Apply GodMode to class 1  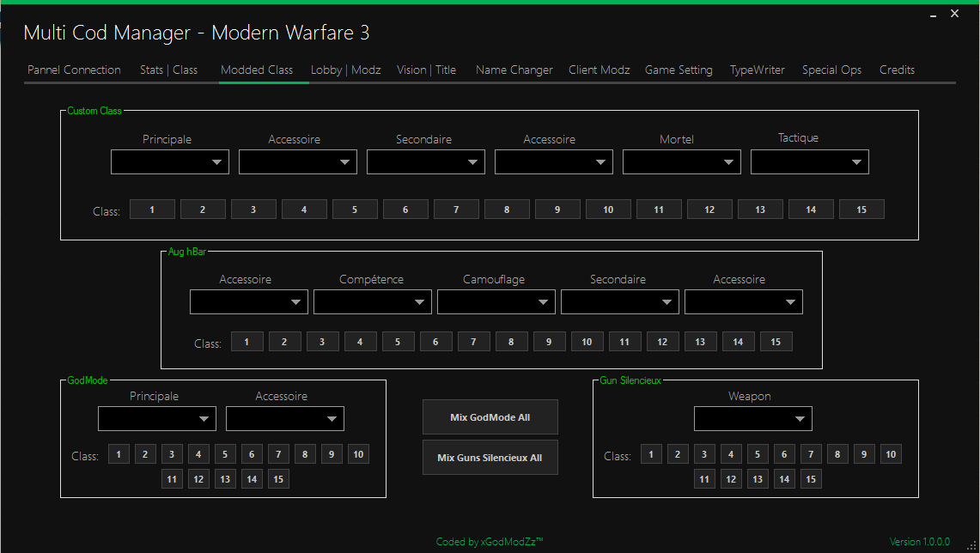click(x=119, y=454)
